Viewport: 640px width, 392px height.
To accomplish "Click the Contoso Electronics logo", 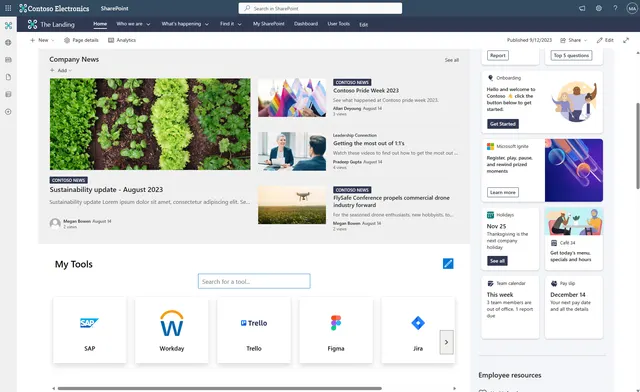I will click(x=54, y=8).
